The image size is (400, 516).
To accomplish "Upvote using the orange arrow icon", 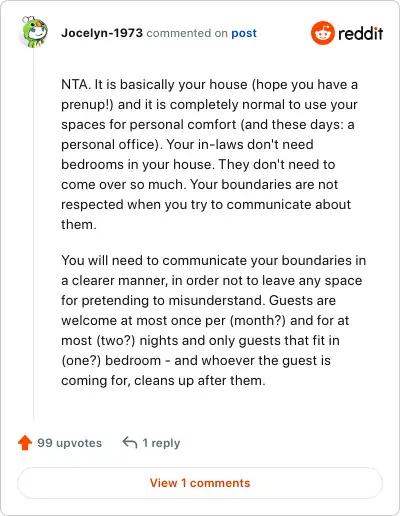I will 25,443.
